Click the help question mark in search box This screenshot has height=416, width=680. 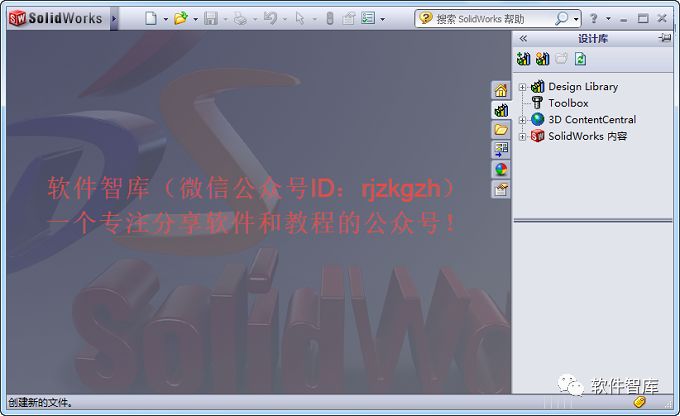[x=425, y=18]
